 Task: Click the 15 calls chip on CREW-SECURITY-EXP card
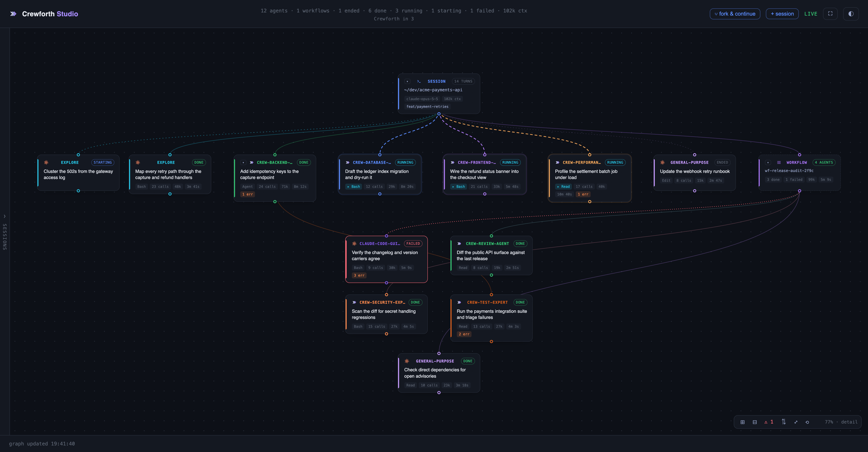pyautogui.click(x=376, y=327)
